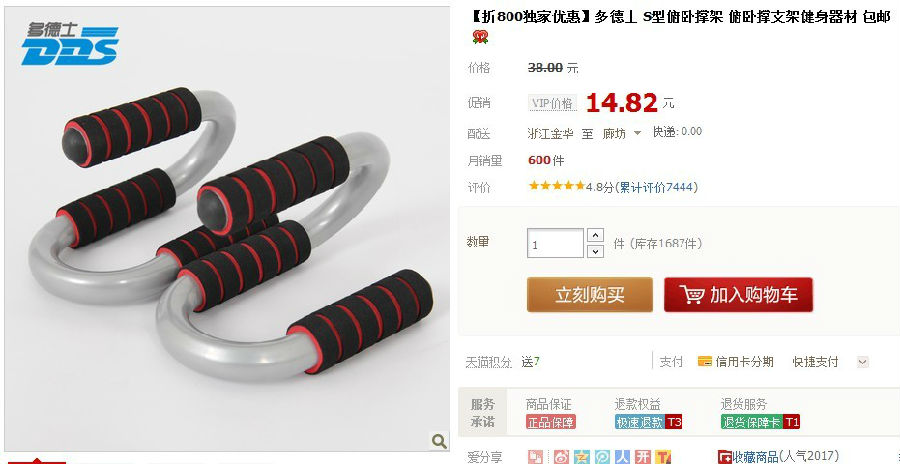Click 立刻购买 buy now button
The width and height of the screenshot is (900, 464).
[x=589, y=295]
